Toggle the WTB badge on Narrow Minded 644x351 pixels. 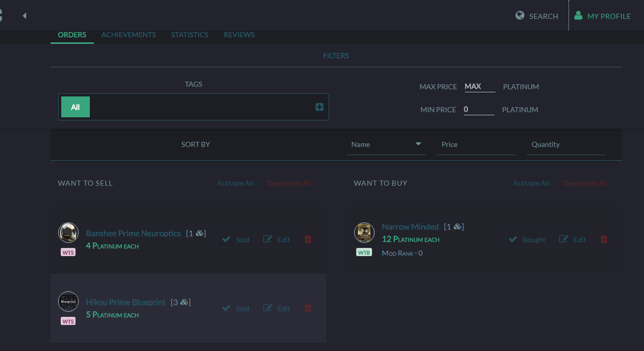364,252
